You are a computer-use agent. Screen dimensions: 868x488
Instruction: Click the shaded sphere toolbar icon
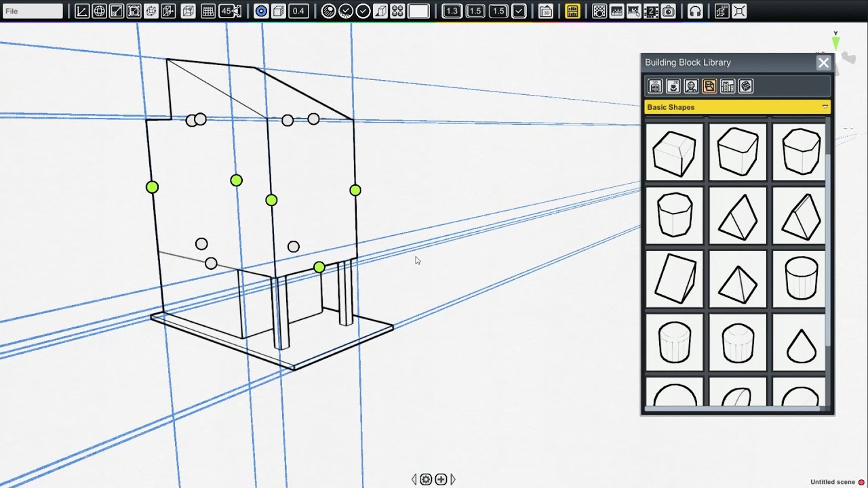328,11
